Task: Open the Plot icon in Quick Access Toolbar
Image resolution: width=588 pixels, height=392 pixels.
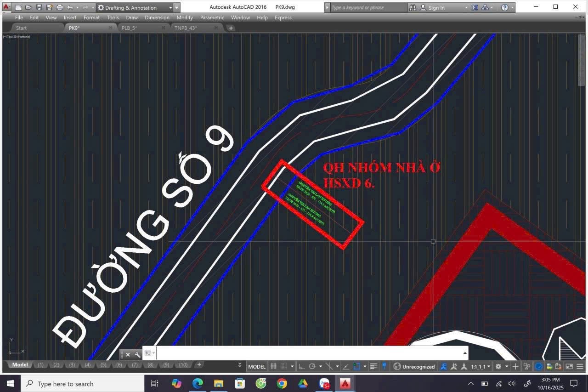Action: 59,7
